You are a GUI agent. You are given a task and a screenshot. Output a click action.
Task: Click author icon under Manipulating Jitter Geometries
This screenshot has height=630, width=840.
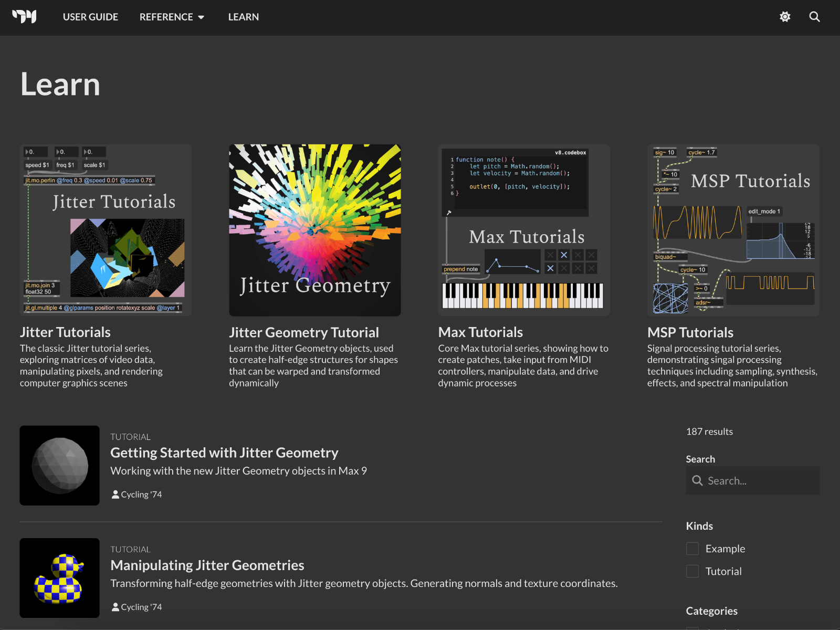tap(115, 607)
